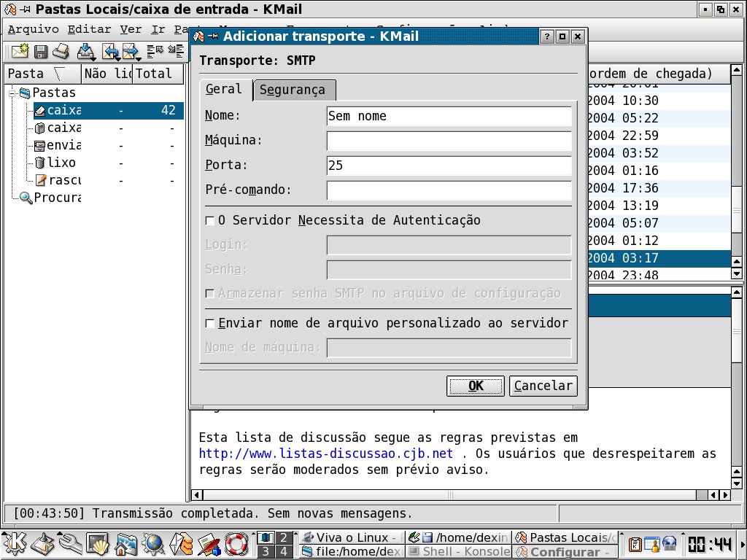
Task: Click the Klipper clipboard tray icon
Action: (x=635, y=544)
